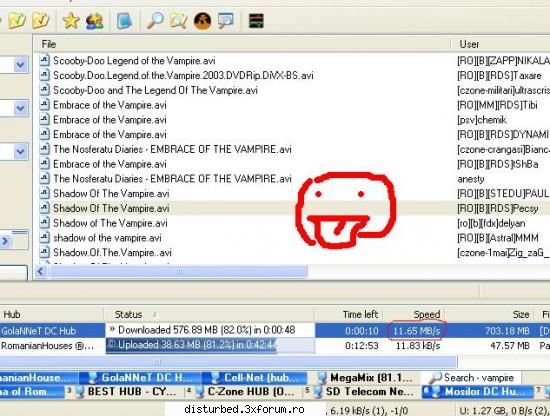Switch to Search - vampire tab

[471, 378]
